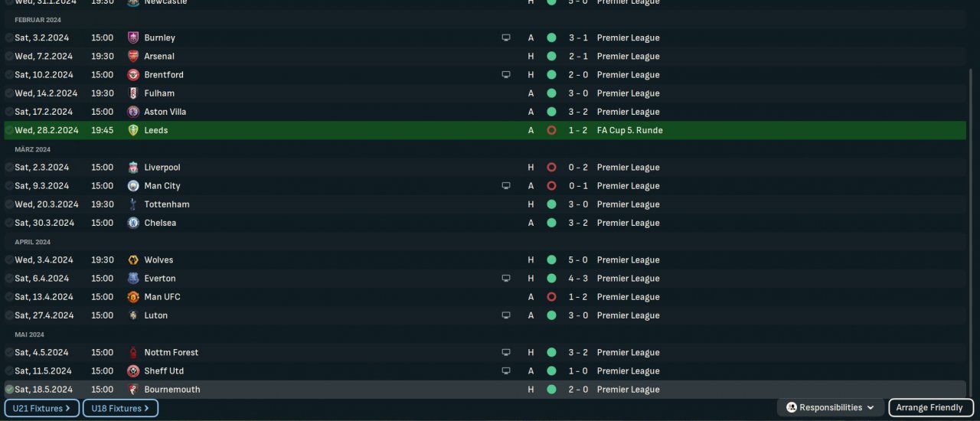The height and width of the screenshot is (421, 980).
Task: Click the red loss indicator for Leeds match
Action: 551,130
